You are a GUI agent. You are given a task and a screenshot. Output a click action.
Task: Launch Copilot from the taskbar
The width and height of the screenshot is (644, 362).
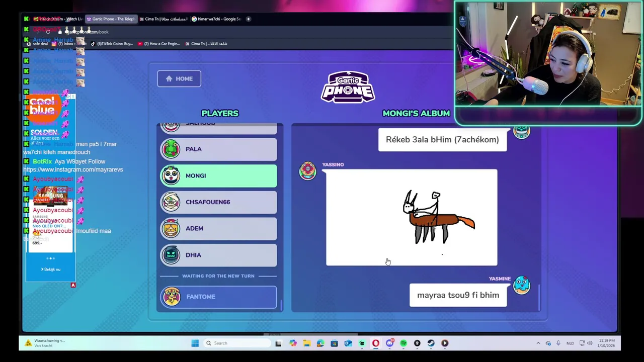pos(293,343)
